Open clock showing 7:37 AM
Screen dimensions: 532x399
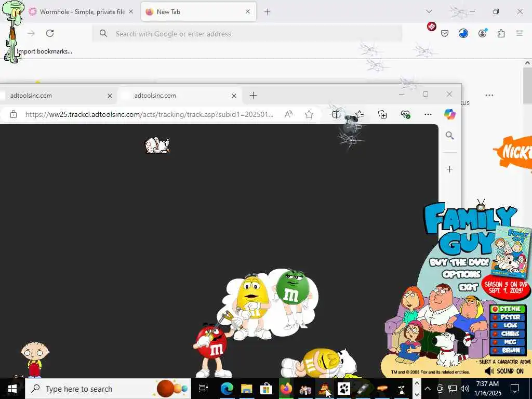tap(487, 389)
